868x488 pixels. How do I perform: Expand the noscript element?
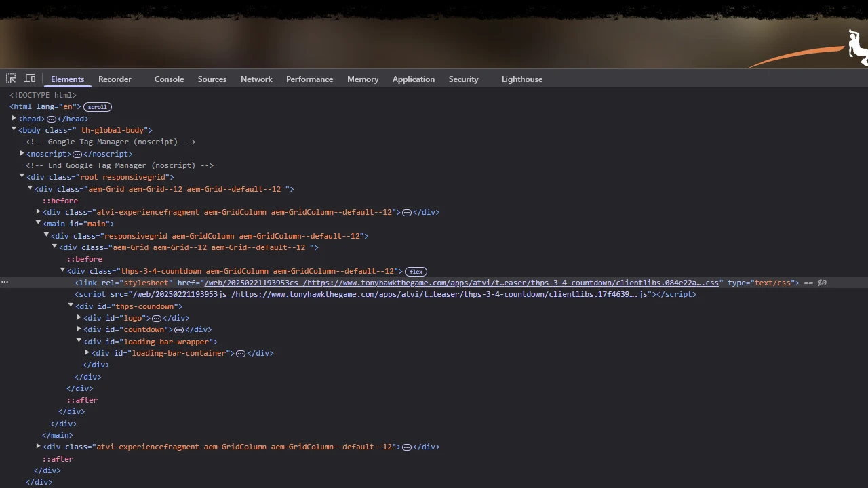coord(22,153)
